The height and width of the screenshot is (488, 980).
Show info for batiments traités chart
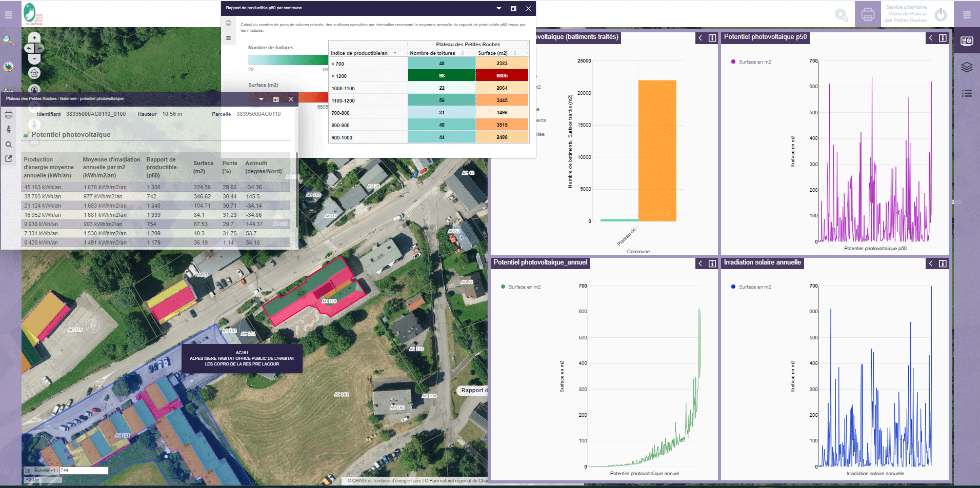[x=712, y=38]
